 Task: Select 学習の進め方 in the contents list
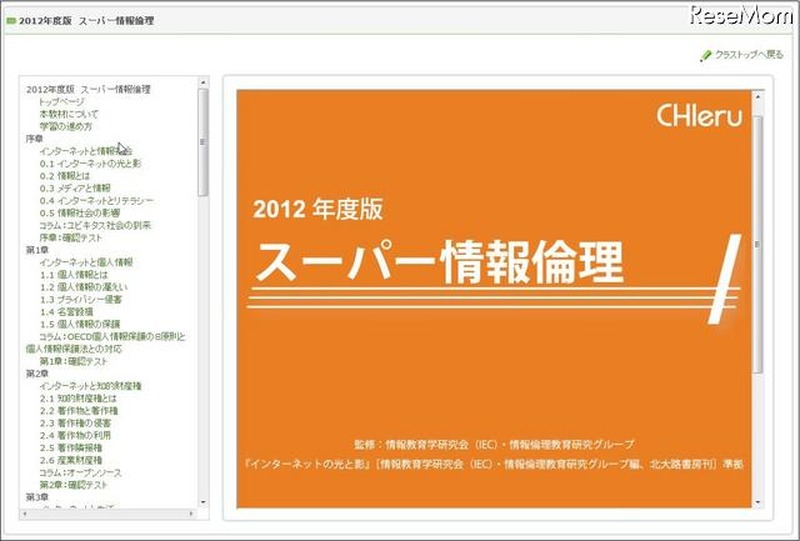pyautogui.click(x=67, y=127)
